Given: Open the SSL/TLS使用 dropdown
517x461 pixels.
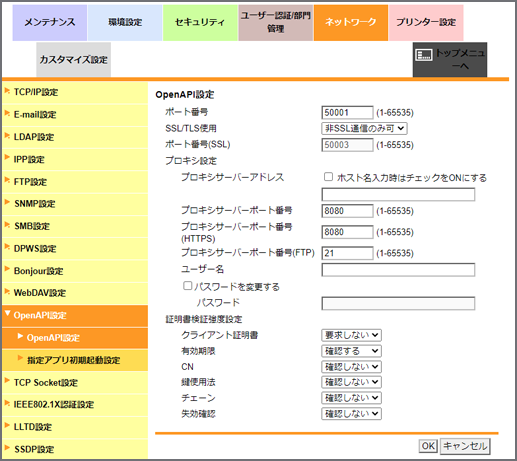Looking at the screenshot, I should pos(364,128).
